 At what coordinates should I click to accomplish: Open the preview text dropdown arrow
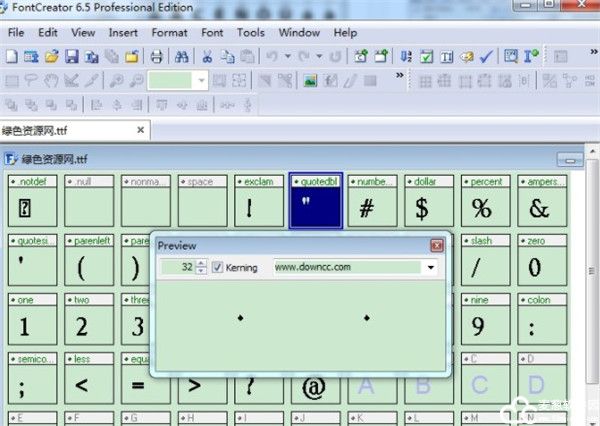[x=430, y=267]
